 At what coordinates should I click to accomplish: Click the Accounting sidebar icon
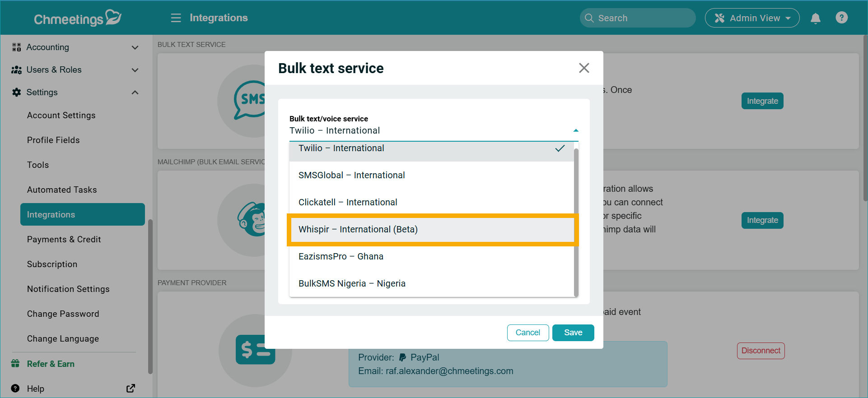pos(17,47)
